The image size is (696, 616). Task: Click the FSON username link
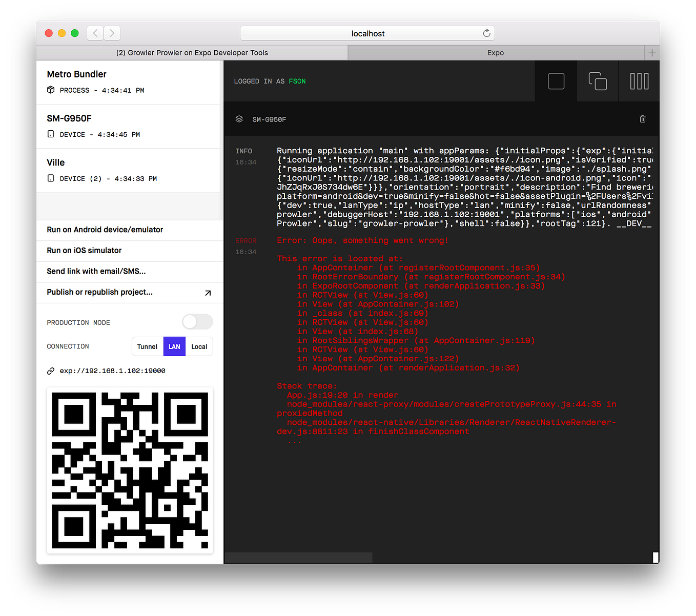tap(297, 80)
